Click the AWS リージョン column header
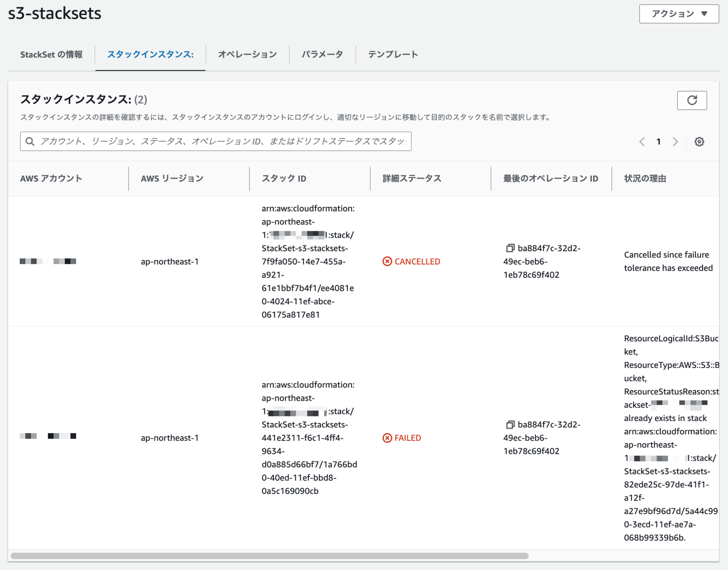Screen dimensions: 728x570 (172, 178)
